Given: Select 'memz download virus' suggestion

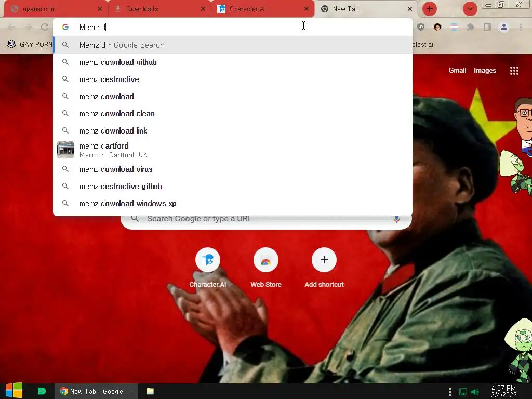Looking at the screenshot, I should [233, 169].
